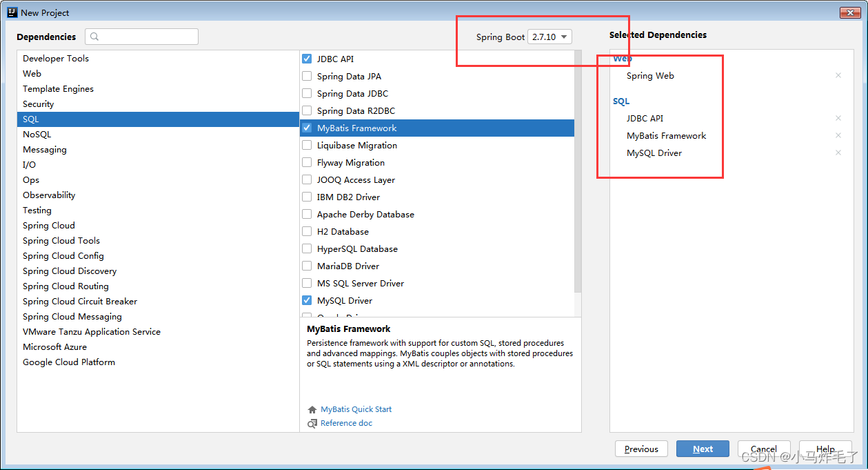Screen dimensions: 868x470
Task: Click the Cancel button
Action: [764, 449]
